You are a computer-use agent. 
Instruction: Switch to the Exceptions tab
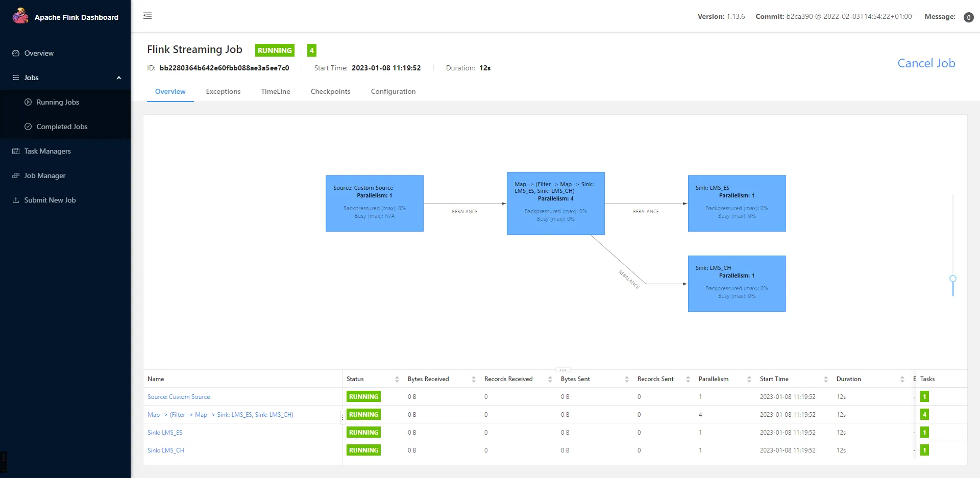pos(223,91)
